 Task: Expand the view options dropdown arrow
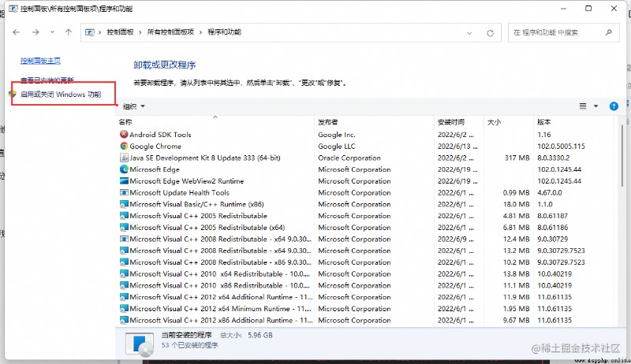pos(596,106)
